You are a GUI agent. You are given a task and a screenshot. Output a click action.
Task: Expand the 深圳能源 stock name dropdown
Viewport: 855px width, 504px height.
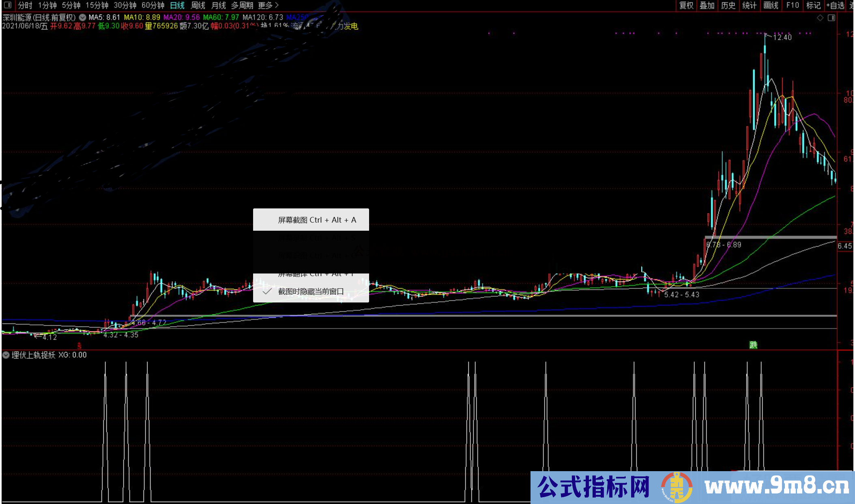82,18
